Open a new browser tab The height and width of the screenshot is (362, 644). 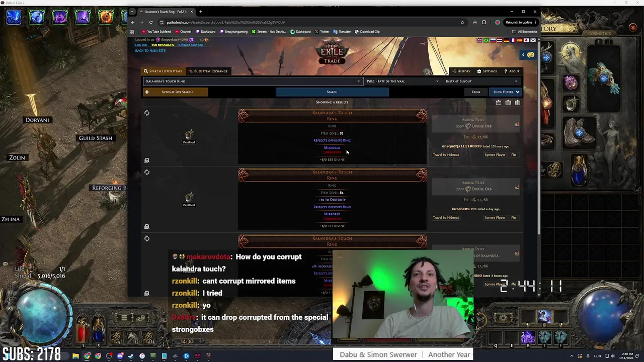tap(200, 12)
